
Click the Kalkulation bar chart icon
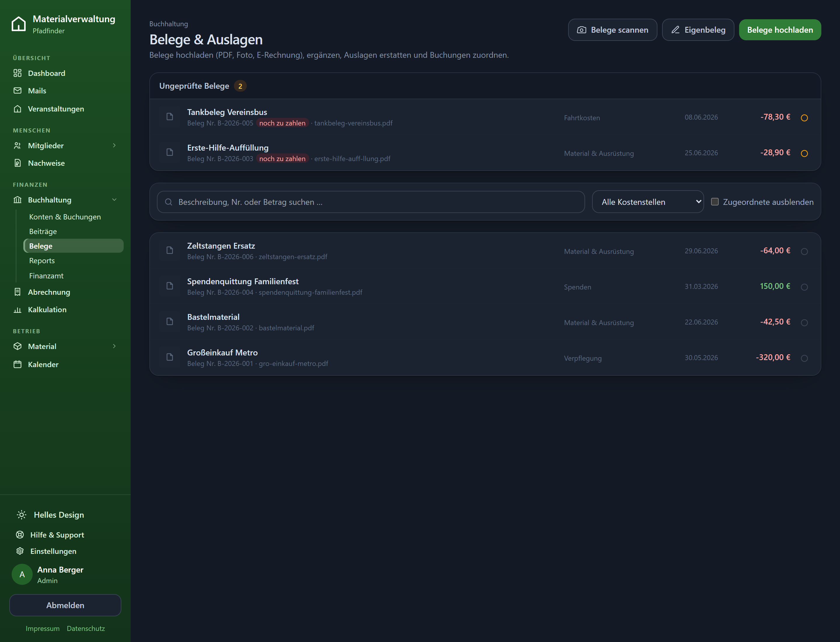(17, 310)
